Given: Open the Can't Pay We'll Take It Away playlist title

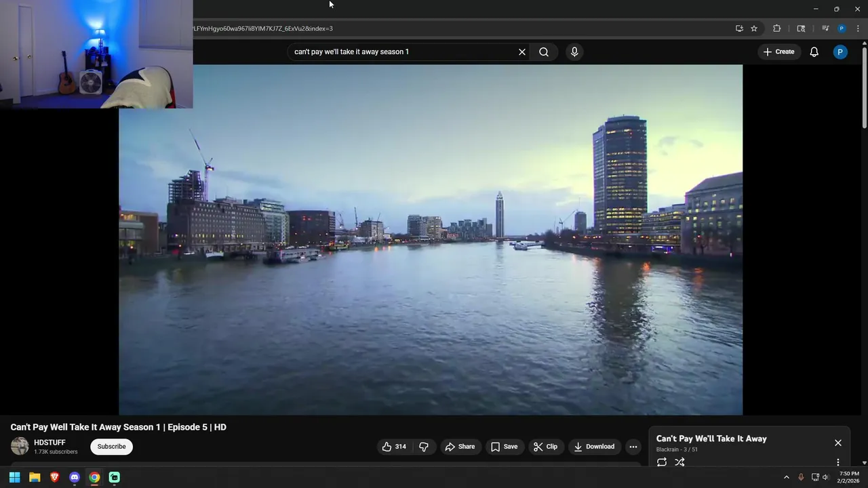Looking at the screenshot, I should tap(711, 439).
